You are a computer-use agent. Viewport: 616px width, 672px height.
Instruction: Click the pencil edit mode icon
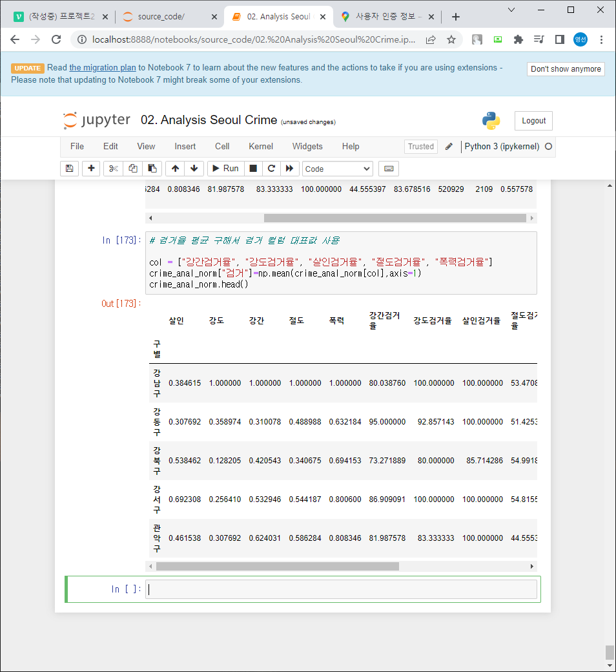(449, 147)
